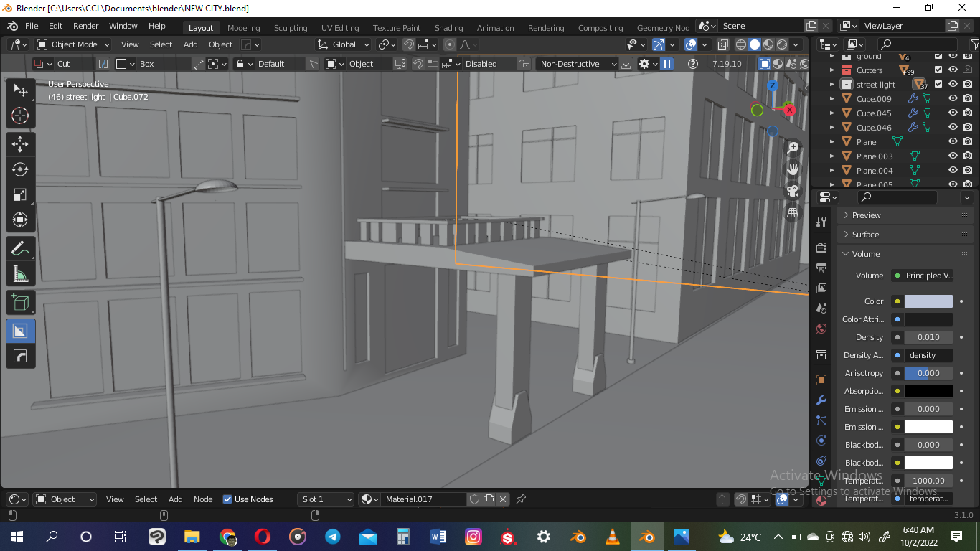This screenshot has width=980, height=551.
Task: Open the View Layer properties tab
Action: (x=821, y=288)
